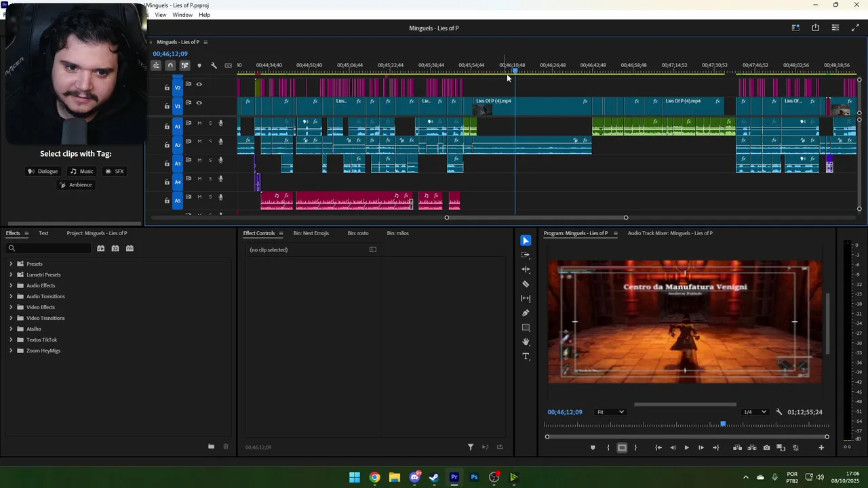Select the Razor tool
The image size is (868, 488).
[526, 284]
